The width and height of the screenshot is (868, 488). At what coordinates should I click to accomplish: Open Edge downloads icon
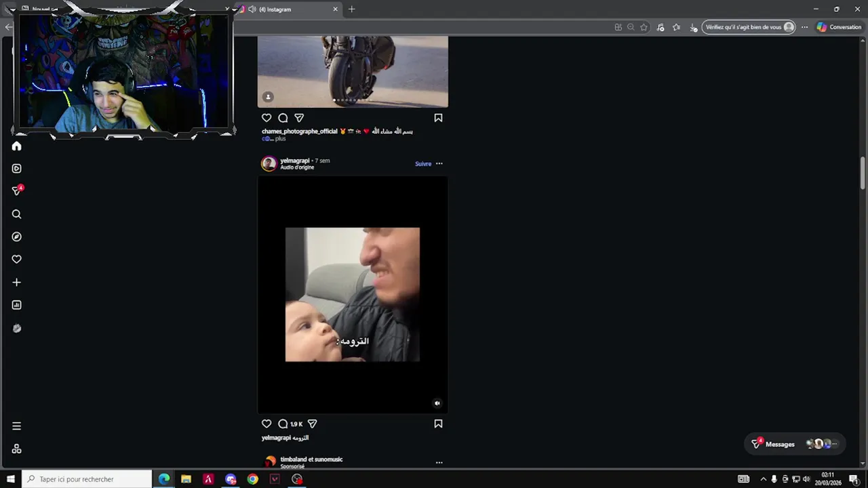pos(693,27)
